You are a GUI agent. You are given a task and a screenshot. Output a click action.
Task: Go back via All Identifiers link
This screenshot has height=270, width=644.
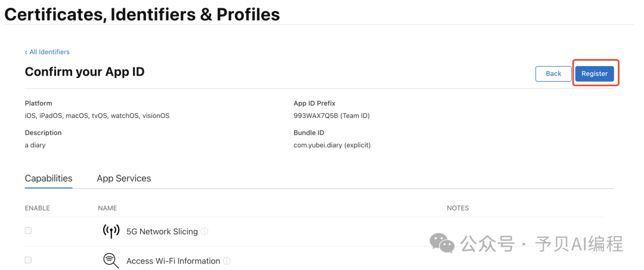[x=47, y=52]
